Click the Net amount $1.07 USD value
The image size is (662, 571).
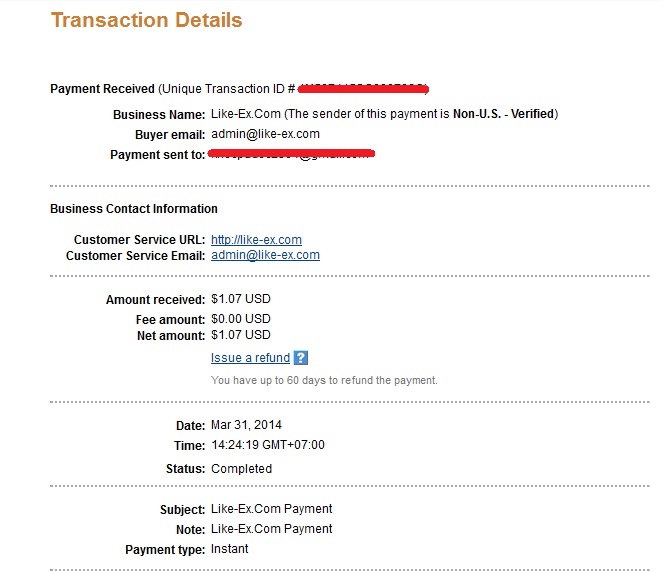(x=240, y=335)
